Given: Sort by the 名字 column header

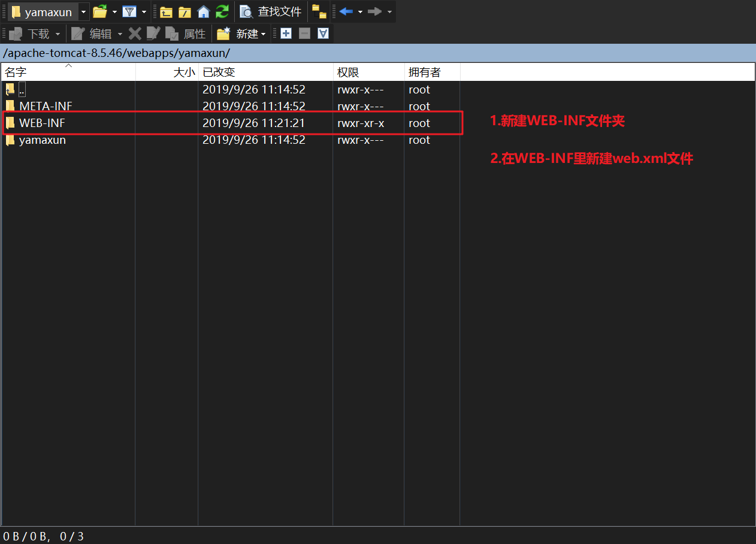Looking at the screenshot, I should click(x=68, y=72).
